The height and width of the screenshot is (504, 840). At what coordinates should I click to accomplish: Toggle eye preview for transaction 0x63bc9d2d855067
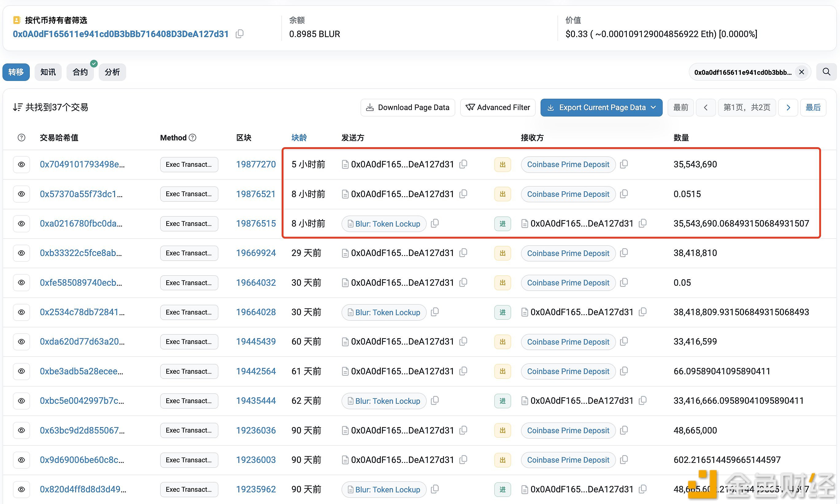click(21, 430)
